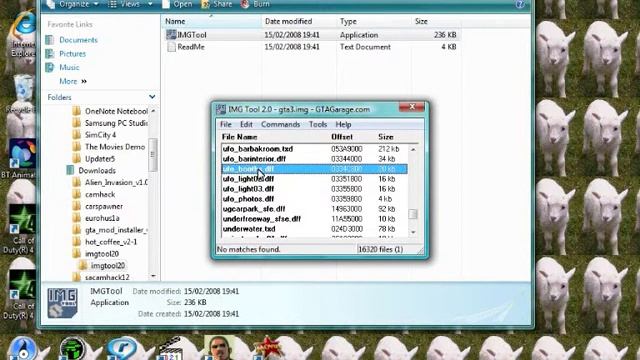Open Organize dropdown in Explorer toolbar

pos(73,4)
